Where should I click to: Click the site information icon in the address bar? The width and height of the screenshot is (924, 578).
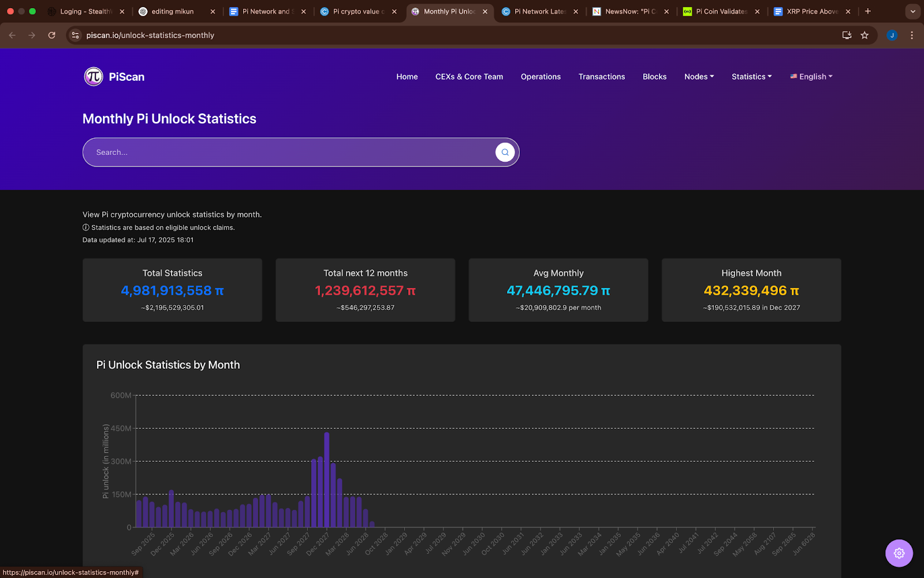[x=75, y=35]
